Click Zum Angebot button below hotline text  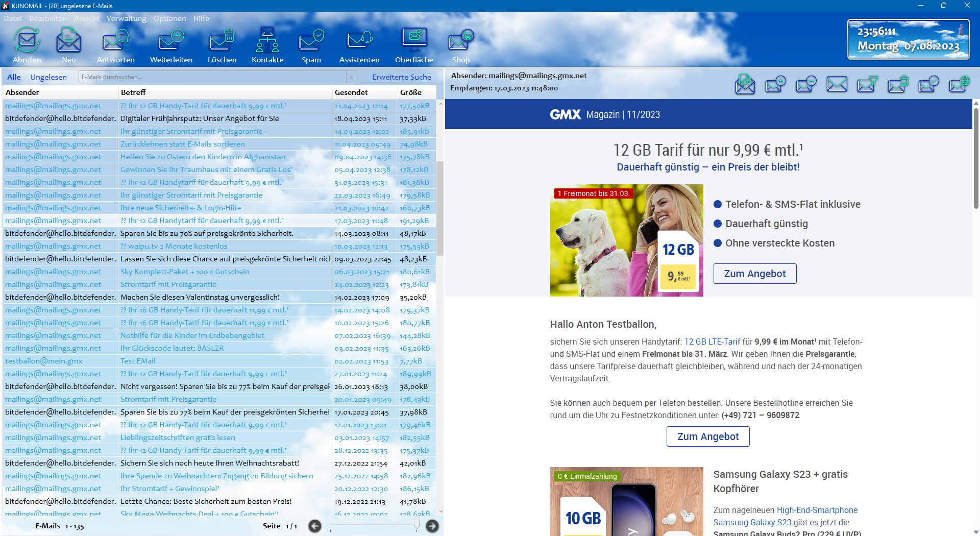(708, 436)
